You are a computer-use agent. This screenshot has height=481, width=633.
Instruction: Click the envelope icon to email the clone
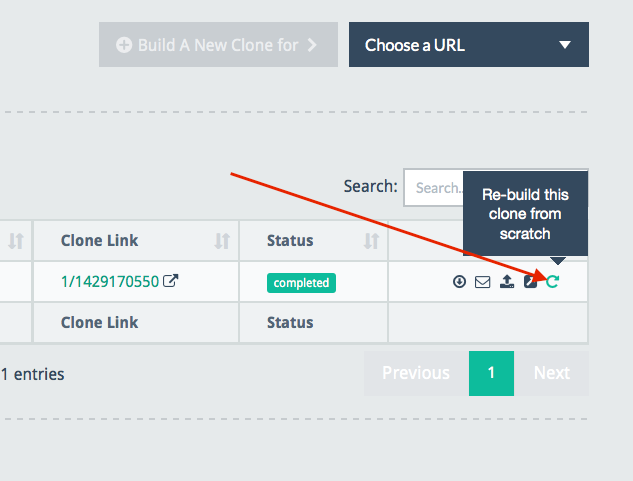tap(482, 282)
